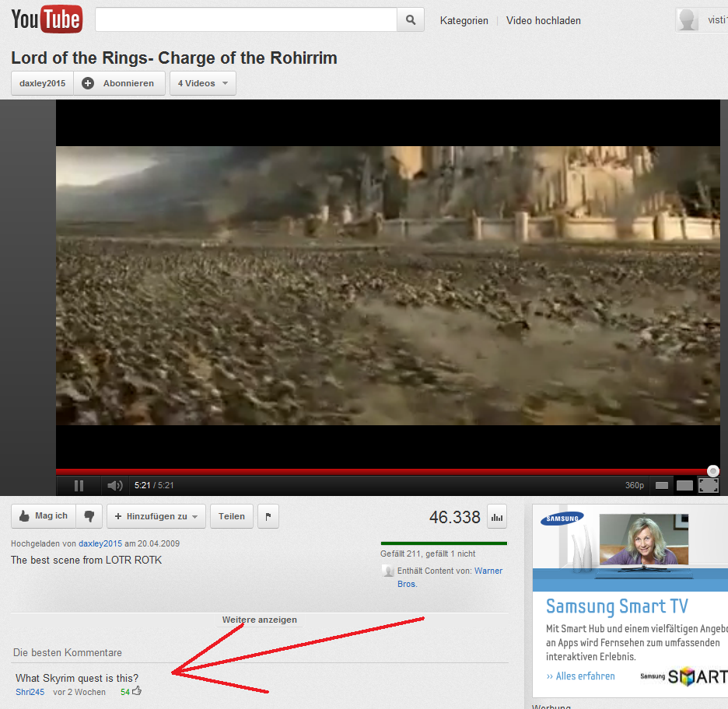Click the description The best scene from LOTR ROTK
This screenshot has width=728, height=709.
(x=86, y=560)
